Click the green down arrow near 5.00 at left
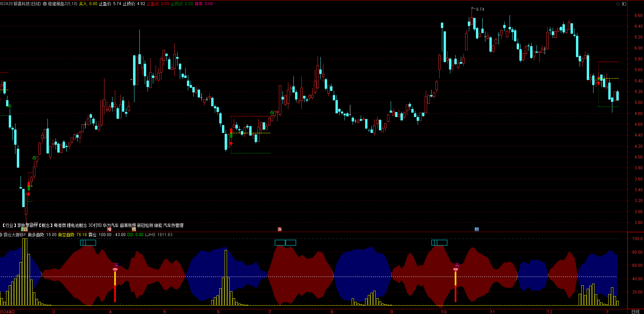This screenshot has height=314, width=644. (x=10, y=107)
